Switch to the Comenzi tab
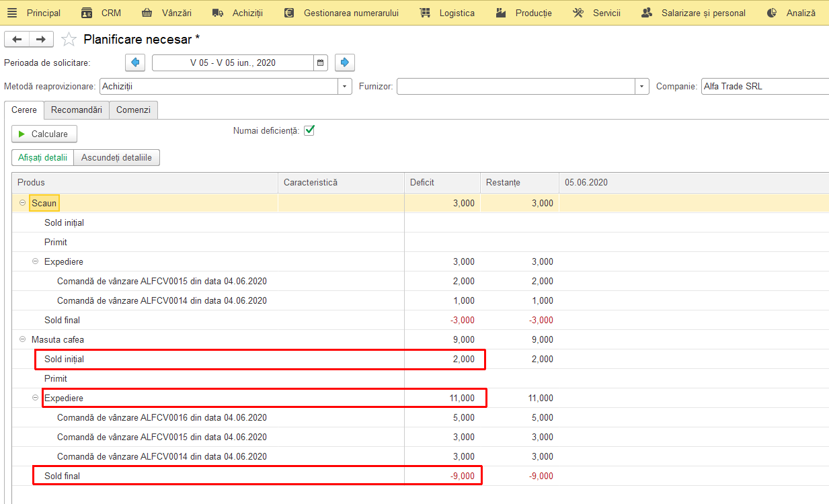The width and height of the screenshot is (829, 504). (x=133, y=110)
